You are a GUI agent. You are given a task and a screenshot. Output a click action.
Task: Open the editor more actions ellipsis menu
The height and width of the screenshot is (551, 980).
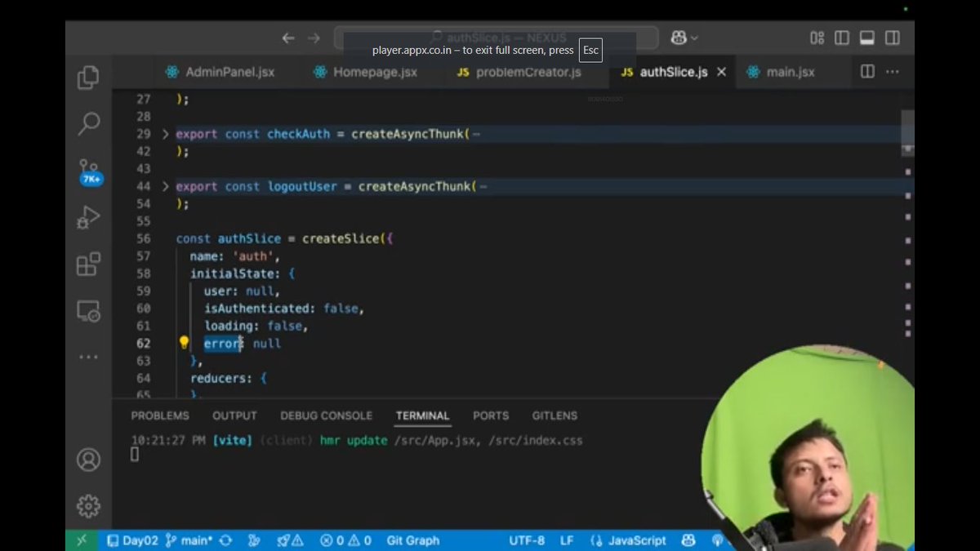click(892, 72)
